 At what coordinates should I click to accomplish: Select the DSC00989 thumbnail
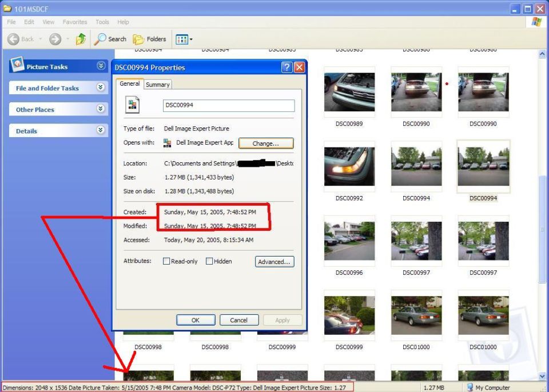tap(349, 92)
